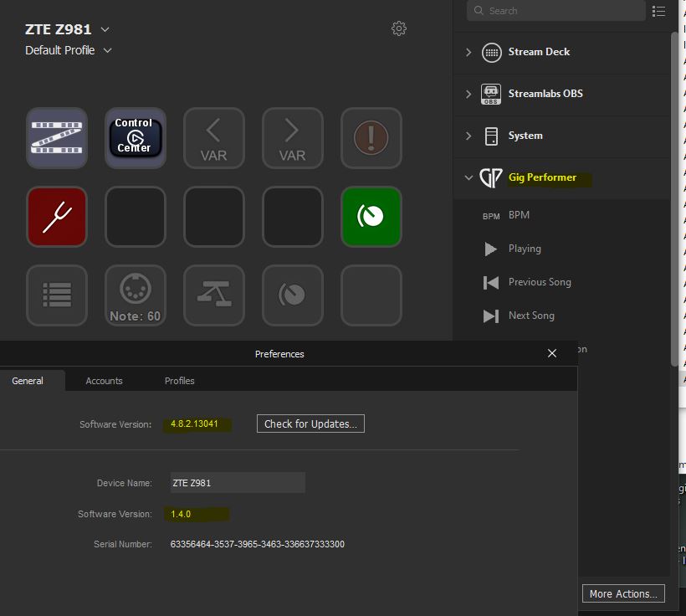Collapse the Gig Performer category
The image size is (686, 616).
(468, 177)
